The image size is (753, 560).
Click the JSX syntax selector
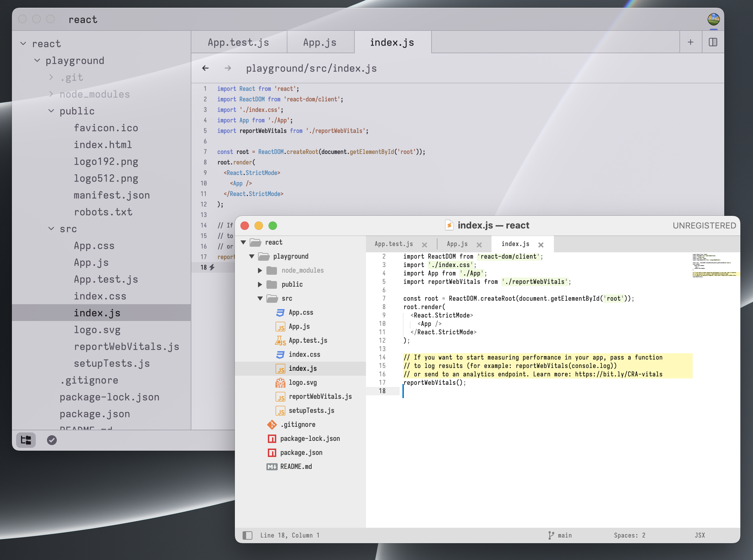click(700, 535)
